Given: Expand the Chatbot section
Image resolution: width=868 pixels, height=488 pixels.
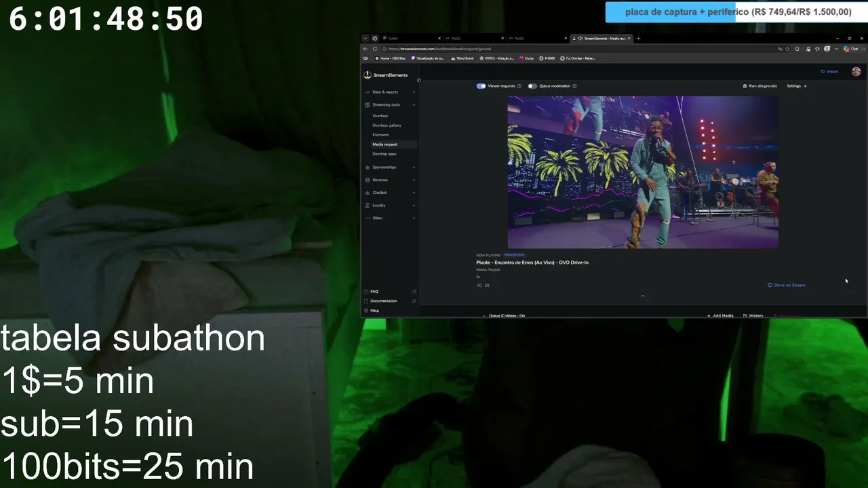Looking at the screenshot, I should coord(390,192).
